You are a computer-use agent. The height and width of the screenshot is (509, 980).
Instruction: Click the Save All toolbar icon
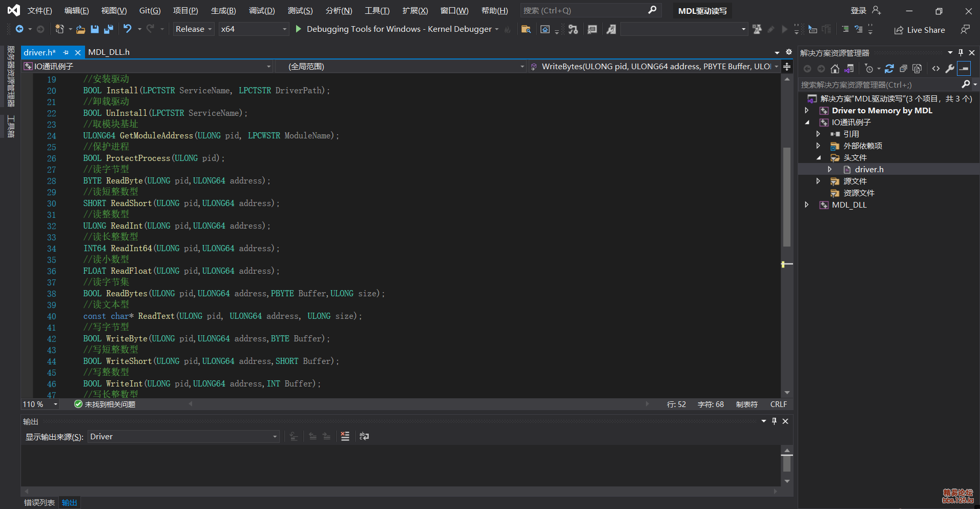pyautogui.click(x=108, y=29)
